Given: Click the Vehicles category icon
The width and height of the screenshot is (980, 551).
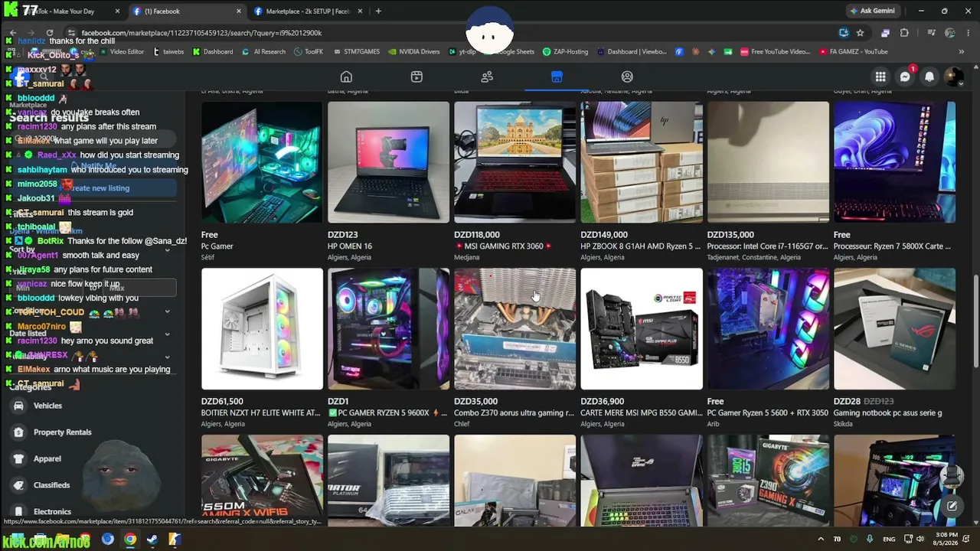Looking at the screenshot, I should coord(18,406).
